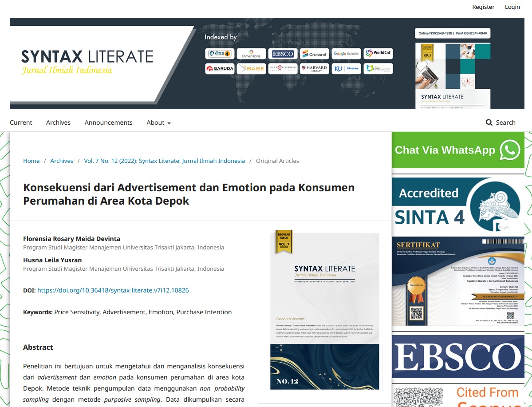Open the Archives menu item
Viewport: 532px width, 407px height.
pos(58,122)
